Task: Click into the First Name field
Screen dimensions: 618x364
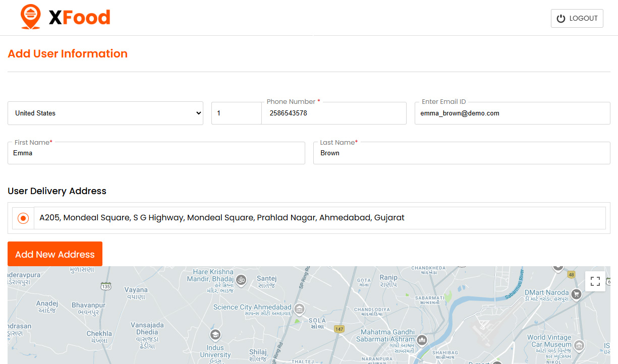Action: pos(156,153)
